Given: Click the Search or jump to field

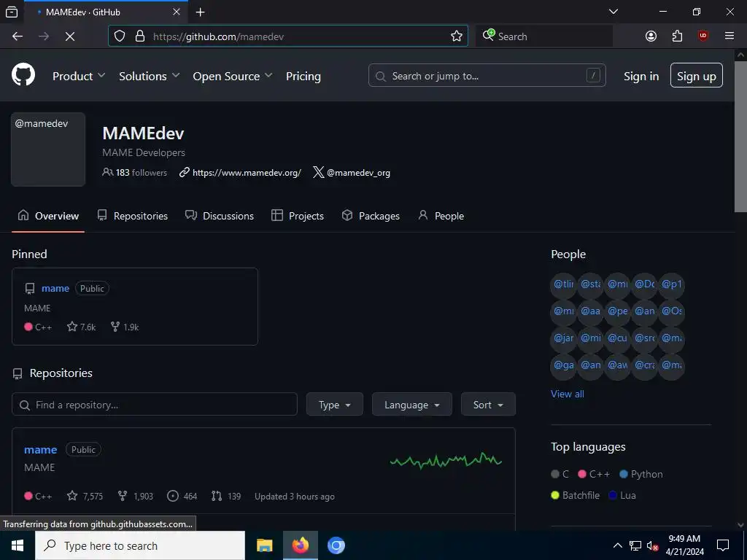Looking at the screenshot, I should click(x=487, y=75).
